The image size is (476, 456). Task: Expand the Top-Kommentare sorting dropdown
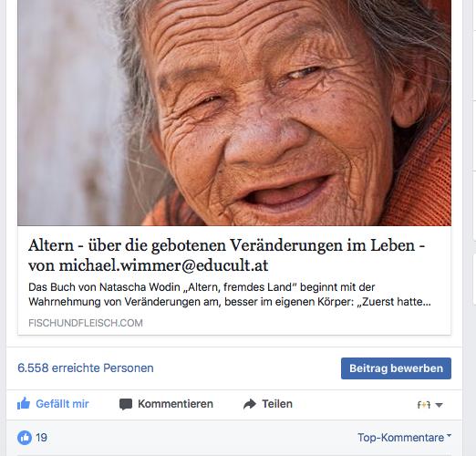point(404,438)
